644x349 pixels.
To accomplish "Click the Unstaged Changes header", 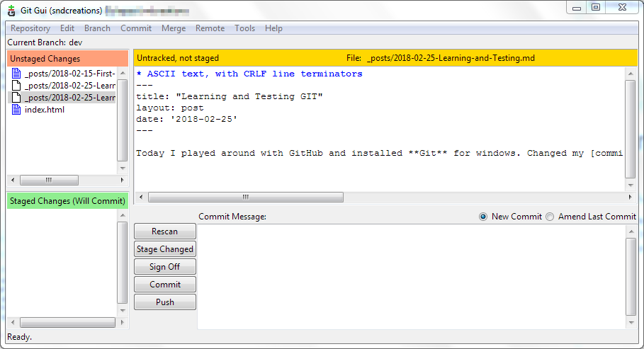I will pyautogui.click(x=67, y=59).
